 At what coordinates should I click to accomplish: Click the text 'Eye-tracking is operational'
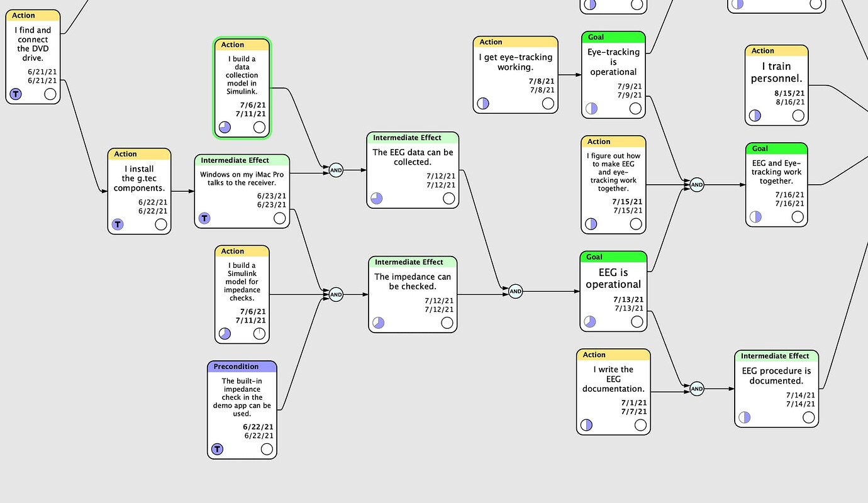tap(613, 62)
